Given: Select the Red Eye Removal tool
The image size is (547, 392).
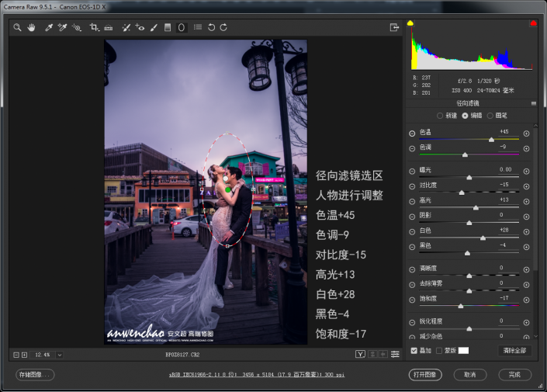Looking at the screenshot, I should point(140,27).
